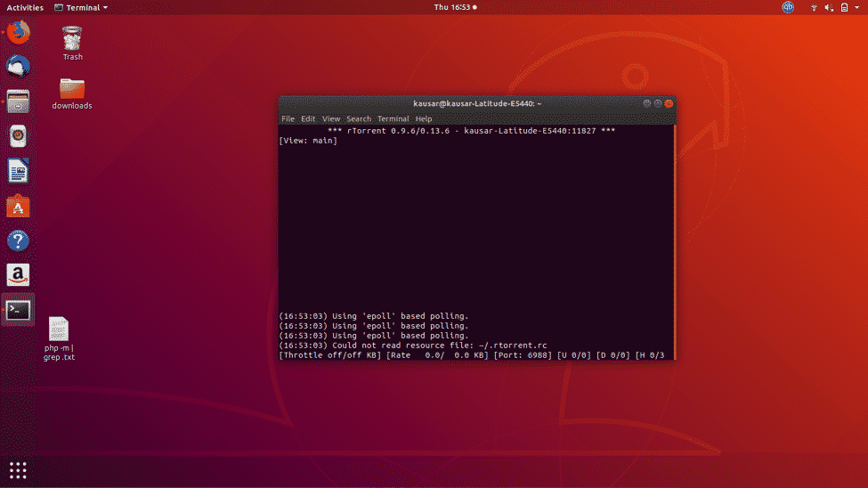This screenshot has width=868, height=488.
Task: Click the [View: main] line
Action: coord(308,141)
